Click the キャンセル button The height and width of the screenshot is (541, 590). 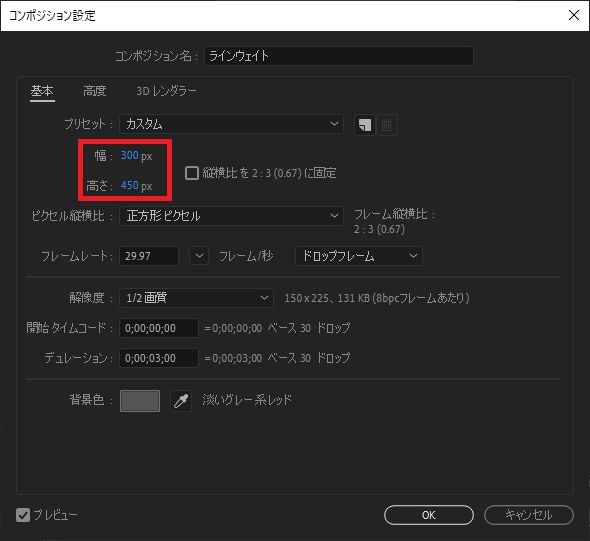[x=529, y=515]
